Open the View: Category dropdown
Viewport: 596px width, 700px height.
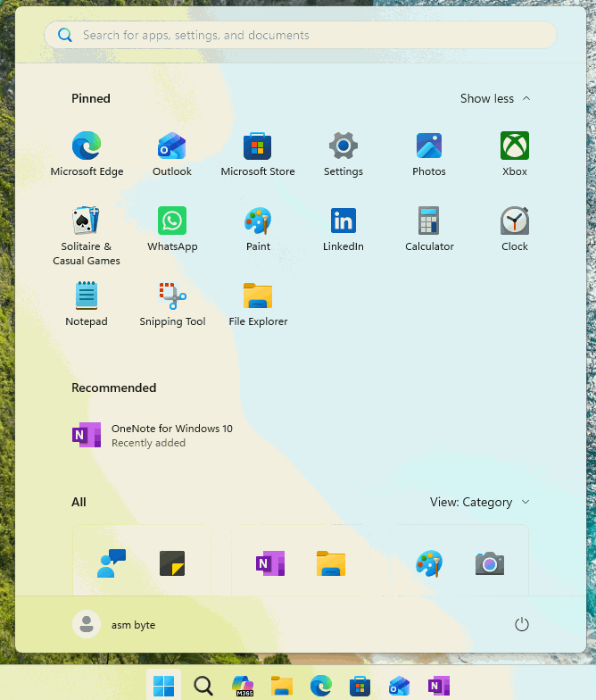tap(480, 502)
